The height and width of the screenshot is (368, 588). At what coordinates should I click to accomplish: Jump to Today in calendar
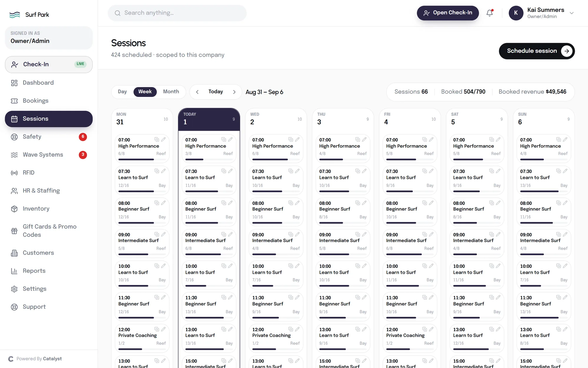coord(216,92)
